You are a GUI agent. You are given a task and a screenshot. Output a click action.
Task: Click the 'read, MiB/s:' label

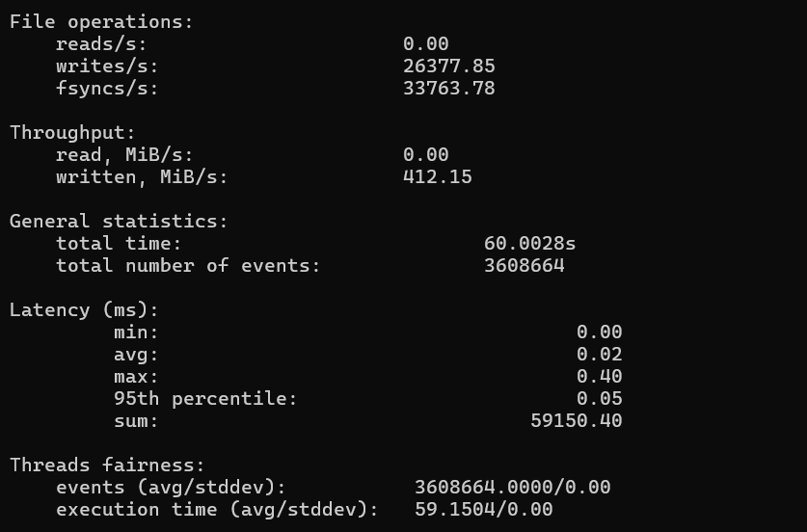[x=124, y=155]
